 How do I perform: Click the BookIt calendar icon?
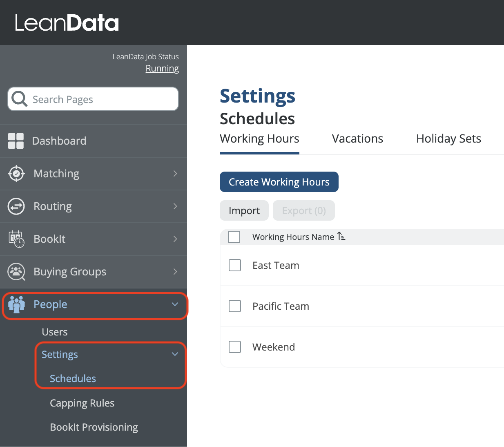(x=16, y=239)
